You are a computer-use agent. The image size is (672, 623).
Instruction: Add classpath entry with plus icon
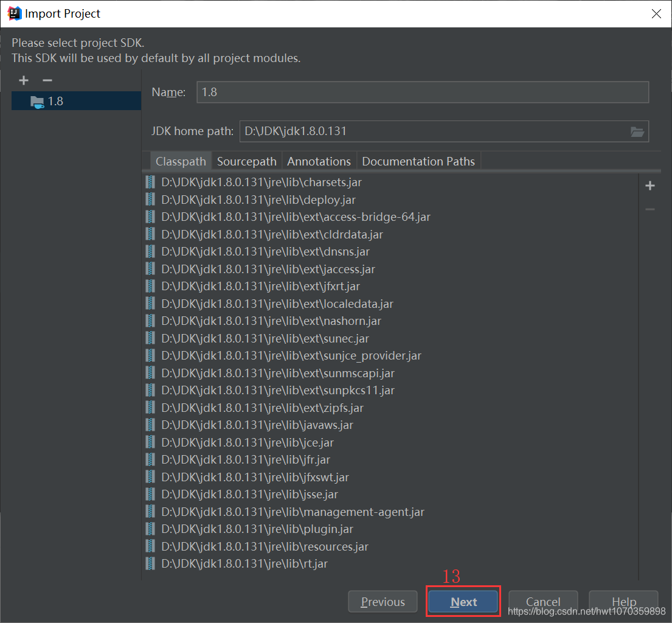(649, 186)
